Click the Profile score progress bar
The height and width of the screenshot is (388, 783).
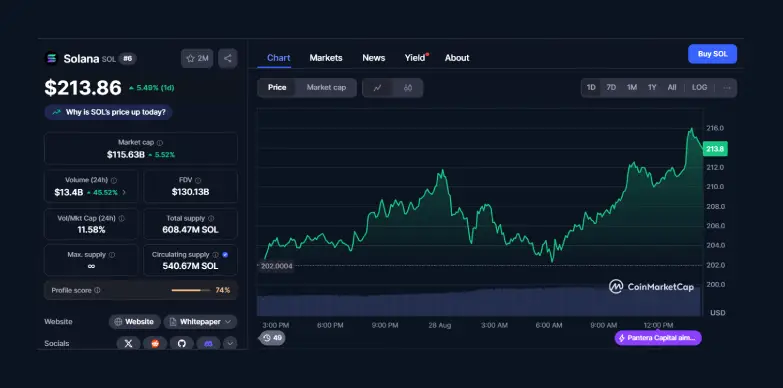[x=191, y=290]
